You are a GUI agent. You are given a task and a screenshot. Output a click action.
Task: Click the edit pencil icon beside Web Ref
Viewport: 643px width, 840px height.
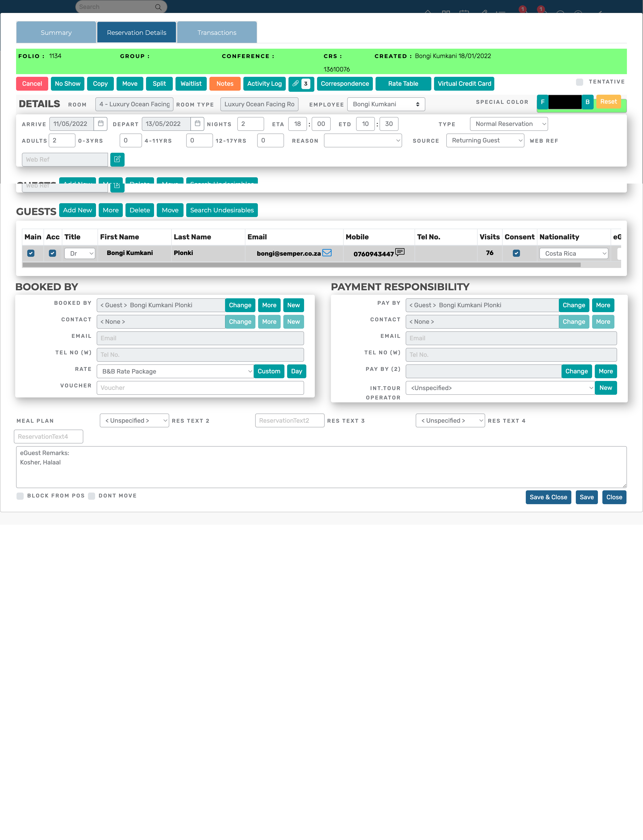coord(117,160)
